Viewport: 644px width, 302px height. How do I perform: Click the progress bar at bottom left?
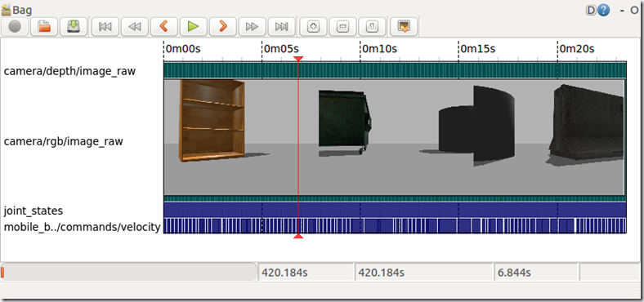[128, 273]
